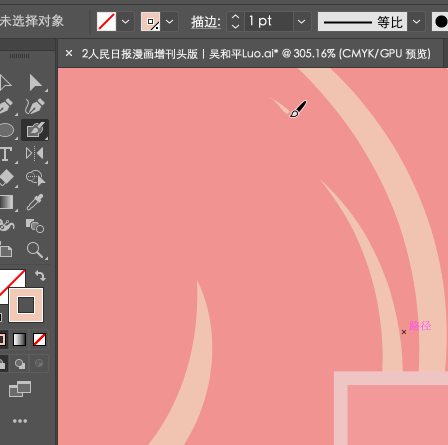Open fill swatch dropdown in control bar
This screenshot has height=445, width=448.
(126, 22)
